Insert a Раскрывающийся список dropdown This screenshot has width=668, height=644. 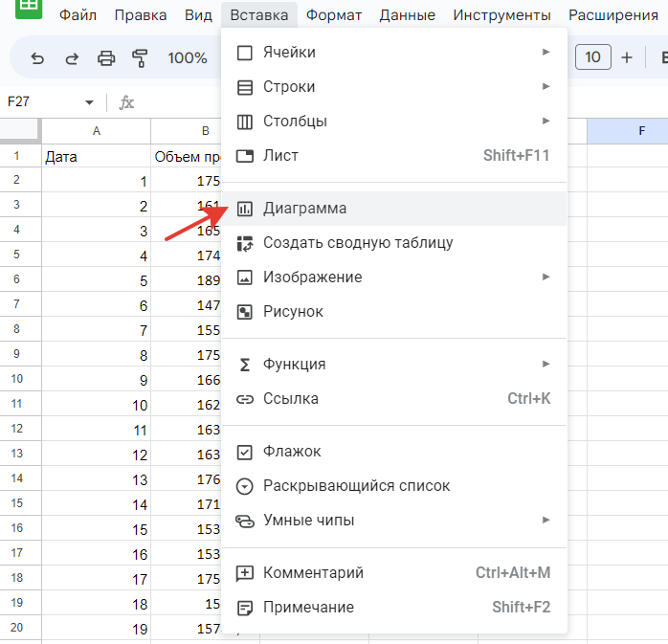pos(356,485)
